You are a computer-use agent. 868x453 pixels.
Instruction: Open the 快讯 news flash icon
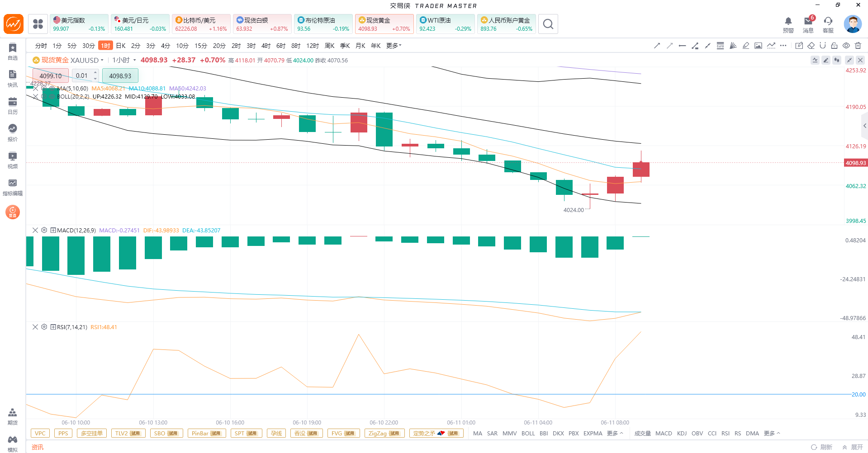coord(13,79)
